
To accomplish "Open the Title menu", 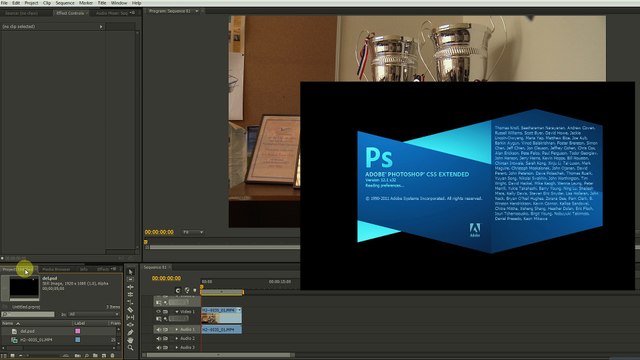I will point(102,3).
